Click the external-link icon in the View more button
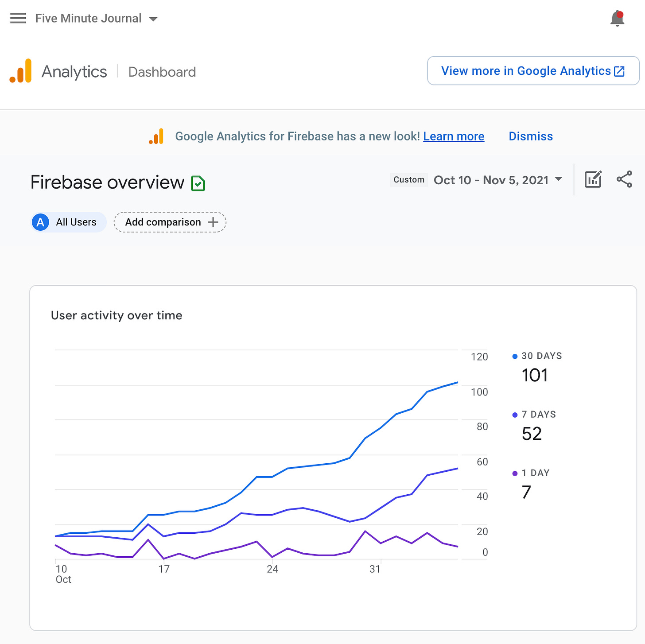 coord(619,71)
